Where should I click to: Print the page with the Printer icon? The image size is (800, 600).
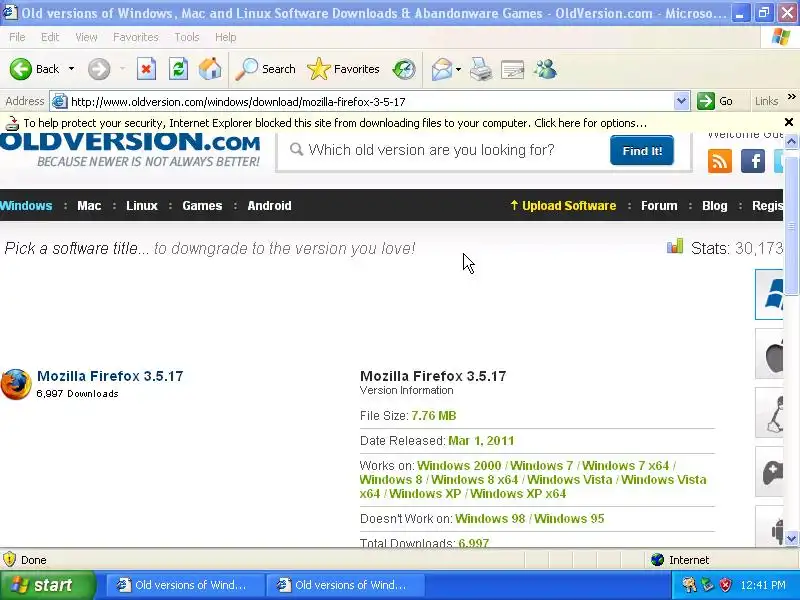481,69
